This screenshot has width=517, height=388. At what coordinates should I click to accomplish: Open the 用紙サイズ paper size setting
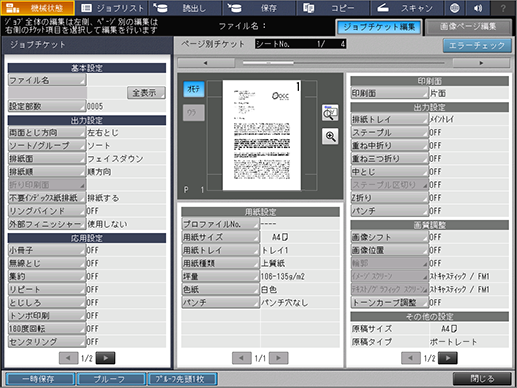(x=220, y=237)
